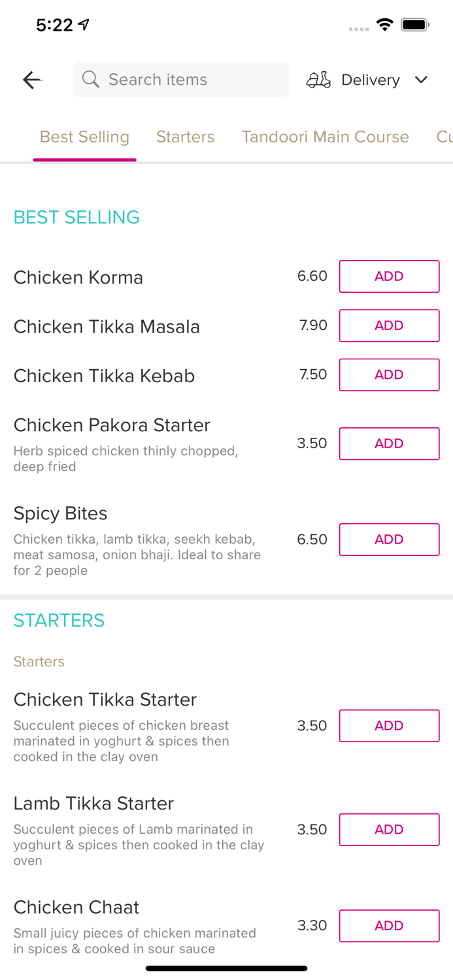This screenshot has height=980, width=453.
Task: Tap the Chicken Korma item title
Action: (x=78, y=278)
